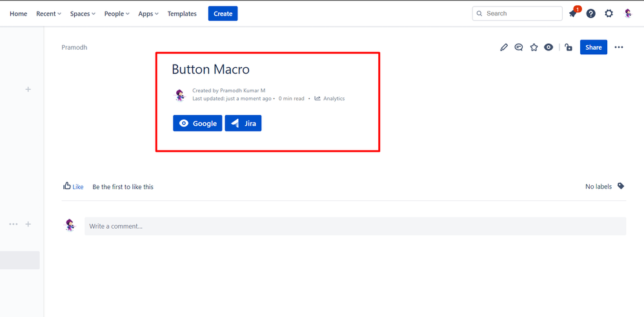Screen dimensions: 644x317
Task: Click the blue Create button
Action: [x=223, y=14]
